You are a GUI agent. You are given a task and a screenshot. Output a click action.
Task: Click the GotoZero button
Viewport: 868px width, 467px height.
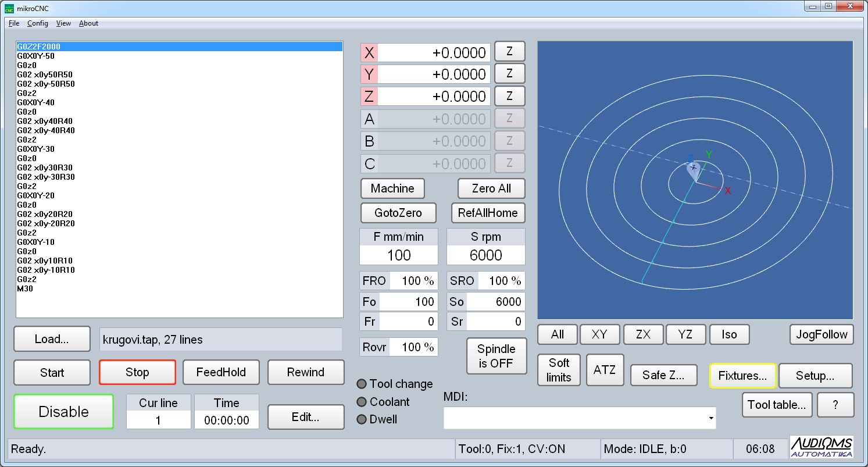click(x=398, y=213)
